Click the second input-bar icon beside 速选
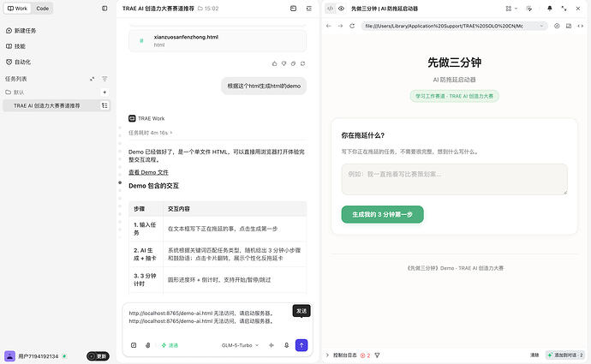591x364 pixels. (x=147, y=345)
